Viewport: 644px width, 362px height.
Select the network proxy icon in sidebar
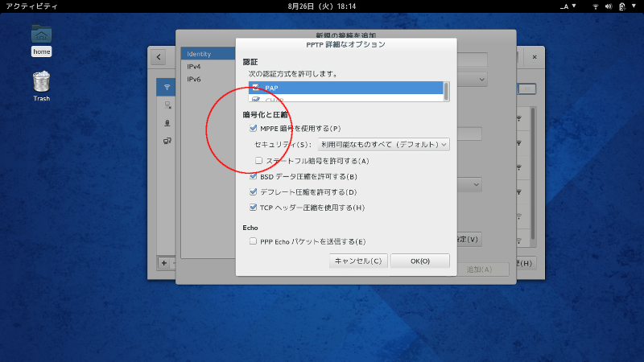click(167, 141)
